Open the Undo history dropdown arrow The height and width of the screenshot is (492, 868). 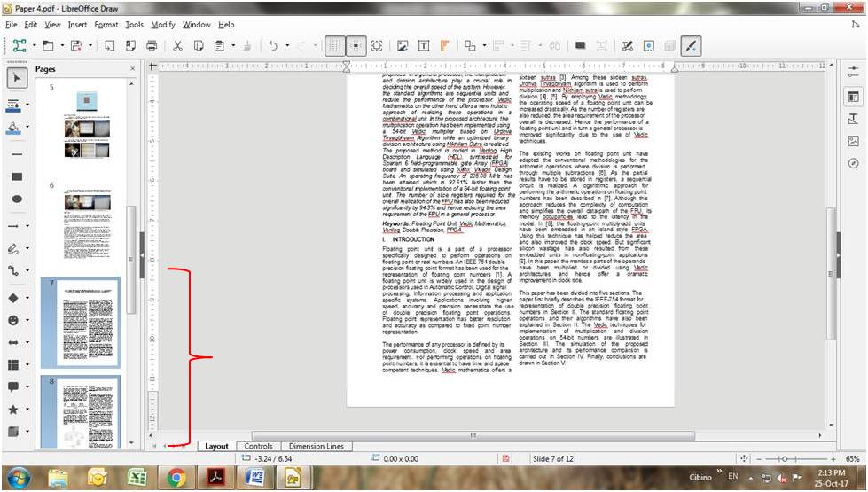coord(286,46)
